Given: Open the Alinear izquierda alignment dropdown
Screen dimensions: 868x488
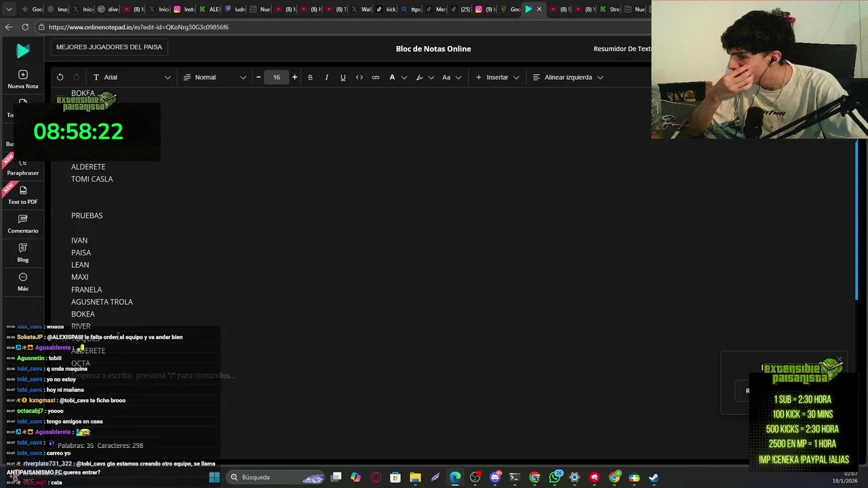Looking at the screenshot, I should point(568,77).
